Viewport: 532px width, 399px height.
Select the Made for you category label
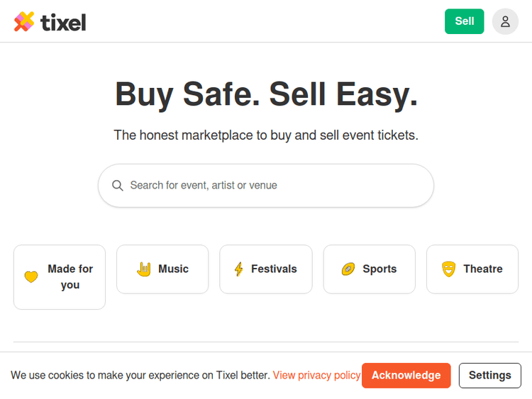(x=70, y=277)
